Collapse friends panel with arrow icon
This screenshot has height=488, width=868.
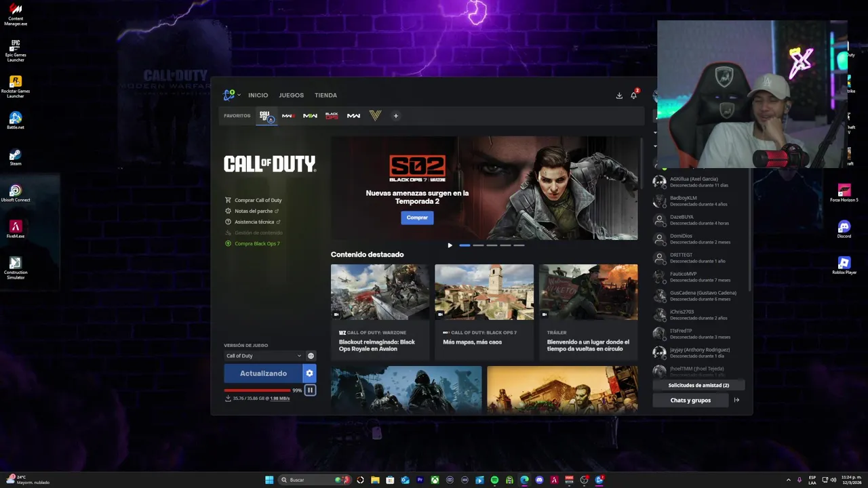point(736,400)
